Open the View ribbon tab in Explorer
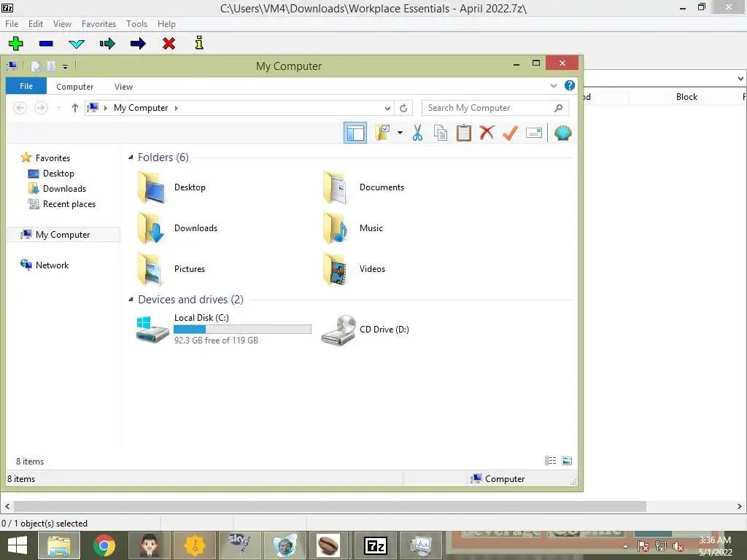The height and width of the screenshot is (560, 747). (123, 87)
